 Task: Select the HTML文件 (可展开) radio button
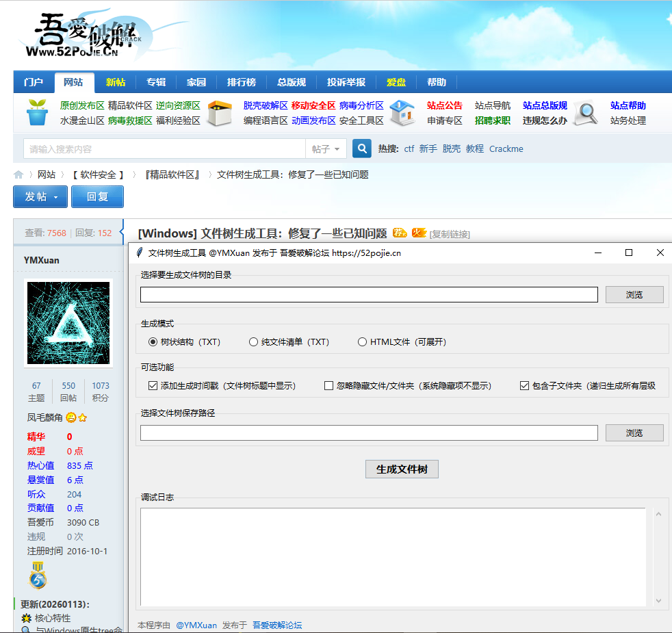tap(362, 341)
